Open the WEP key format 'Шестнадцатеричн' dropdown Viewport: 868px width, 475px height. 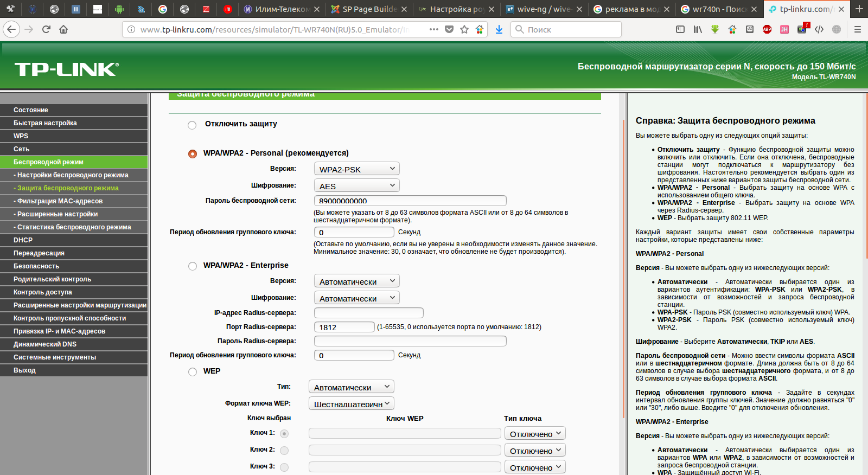[x=351, y=404]
